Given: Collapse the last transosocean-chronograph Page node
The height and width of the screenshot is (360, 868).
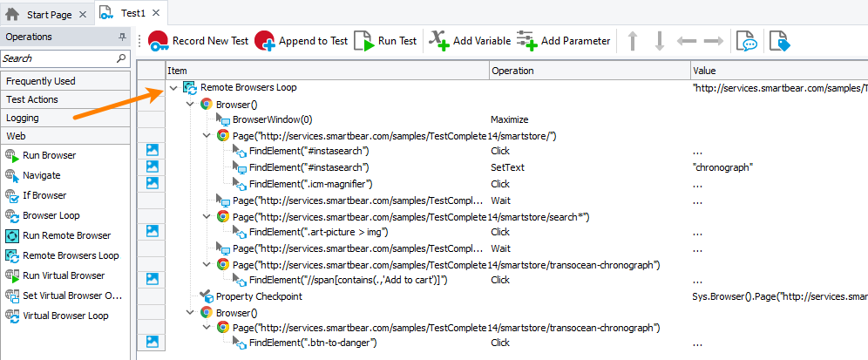Looking at the screenshot, I should click(x=207, y=328).
